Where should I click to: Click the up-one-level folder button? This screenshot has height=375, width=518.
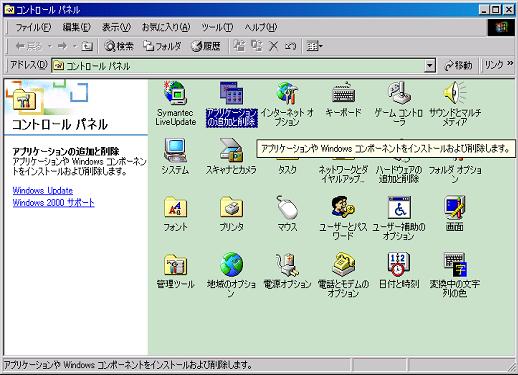[x=87, y=46]
